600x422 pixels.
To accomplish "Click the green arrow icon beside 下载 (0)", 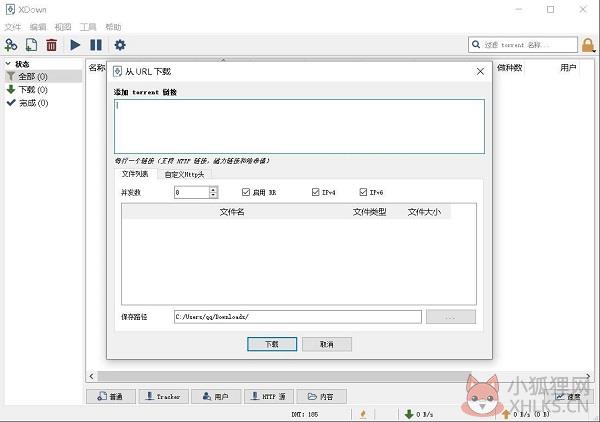I will coord(11,90).
